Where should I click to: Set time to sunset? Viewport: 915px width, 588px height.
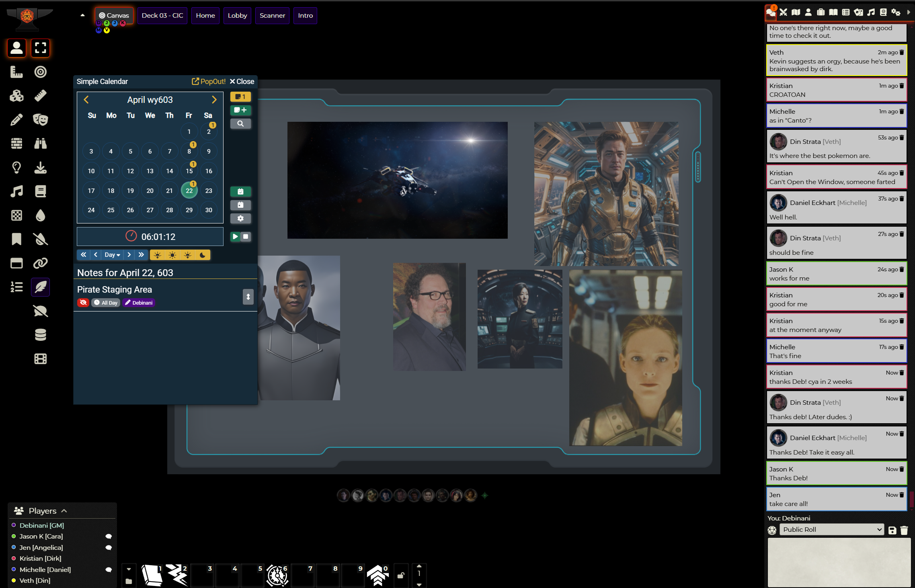point(187,255)
